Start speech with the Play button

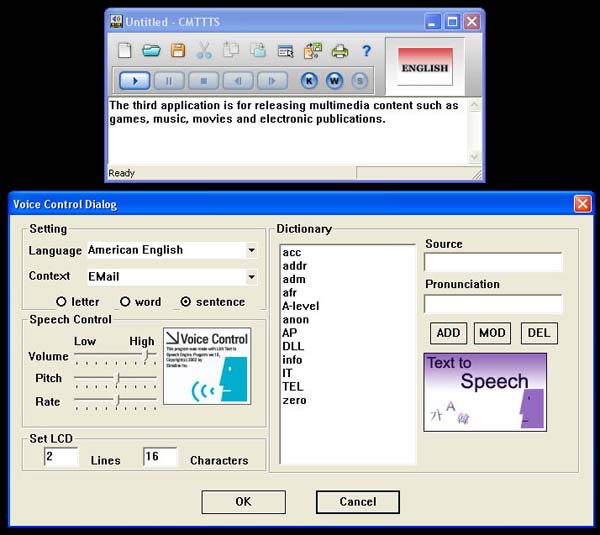(135, 81)
